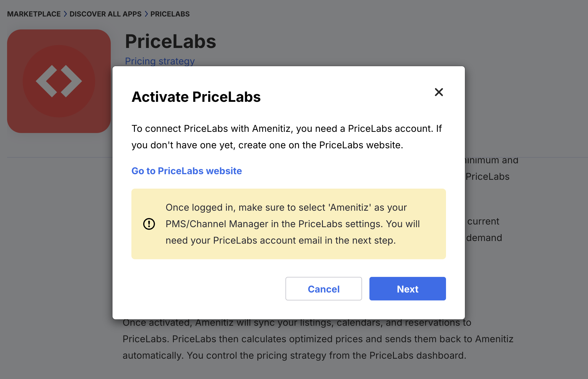The image size is (588, 379).
Task: Click the large PriceLabs page heading
Action: (x=171, y=41)
